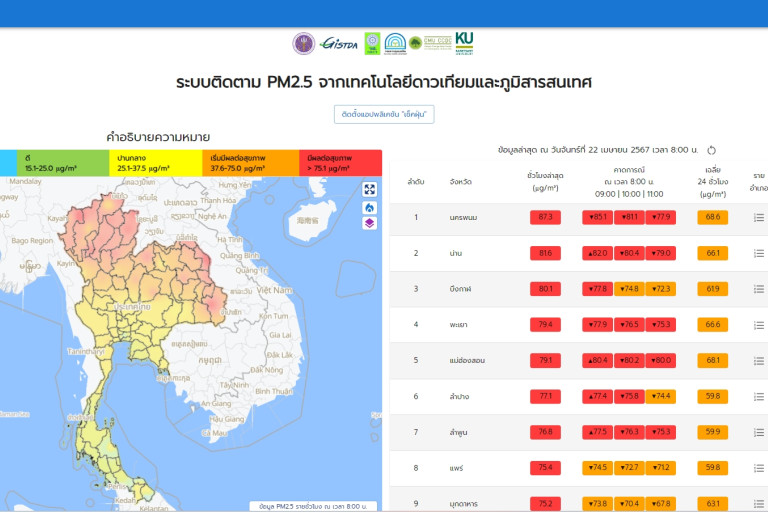Click the นครพนม latest hour value 87.3
The width and height of the screenshot is (768, 512).
pyautogui.click(x=545, y=217)
